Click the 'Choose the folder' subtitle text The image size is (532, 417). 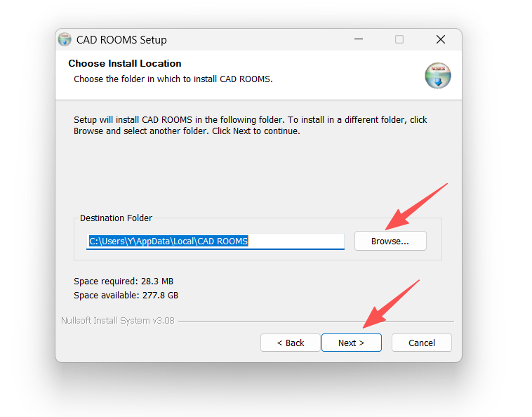pyautogui.click(x=173, y=79)
